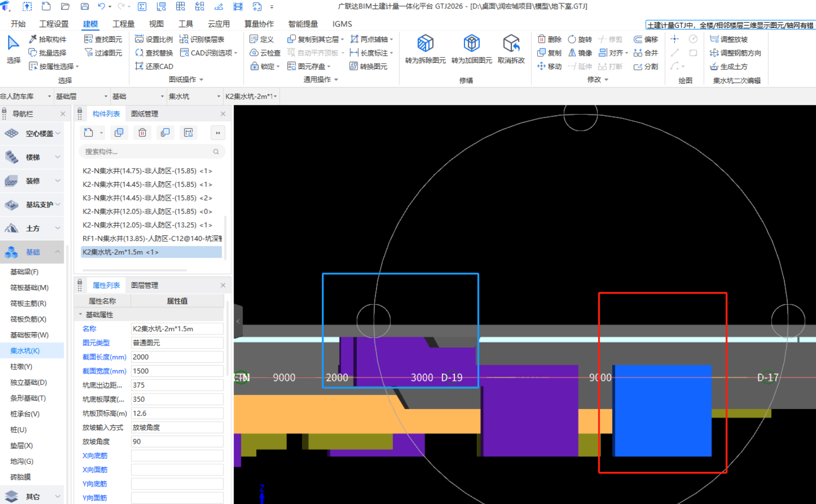Click 查找图元 in the ribbon
The image size is (816, 504).
103,39
